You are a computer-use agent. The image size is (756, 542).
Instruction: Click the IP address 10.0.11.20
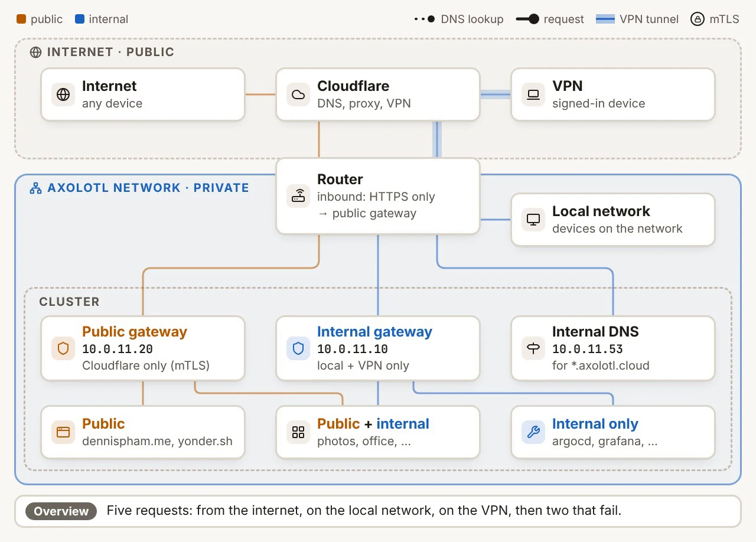[118, 349]
